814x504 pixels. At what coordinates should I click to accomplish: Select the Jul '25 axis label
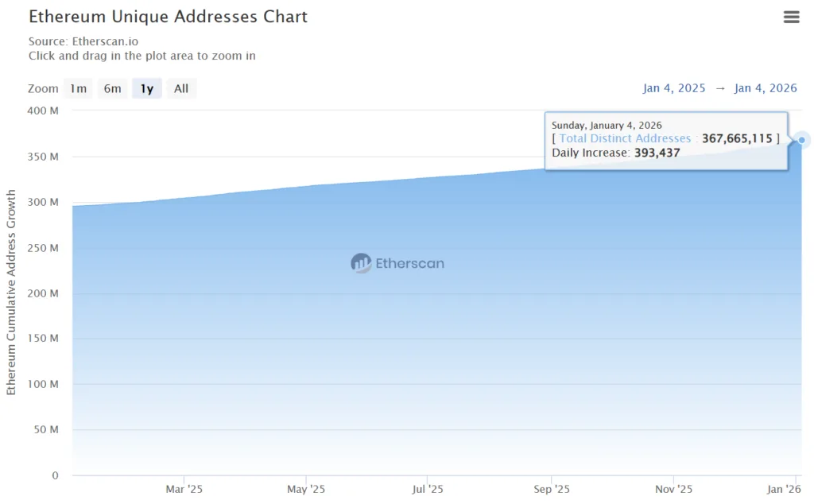click(x=428, y=490)
